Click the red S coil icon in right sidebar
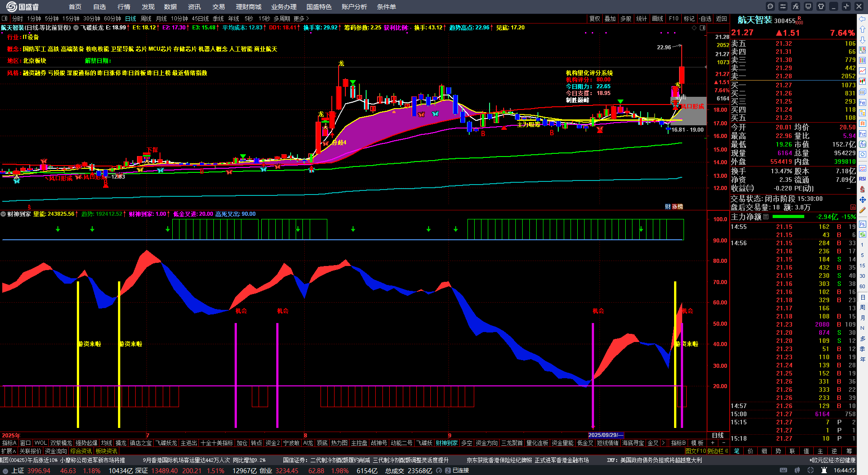Viewport: 868px width, 475px height. 863,189
